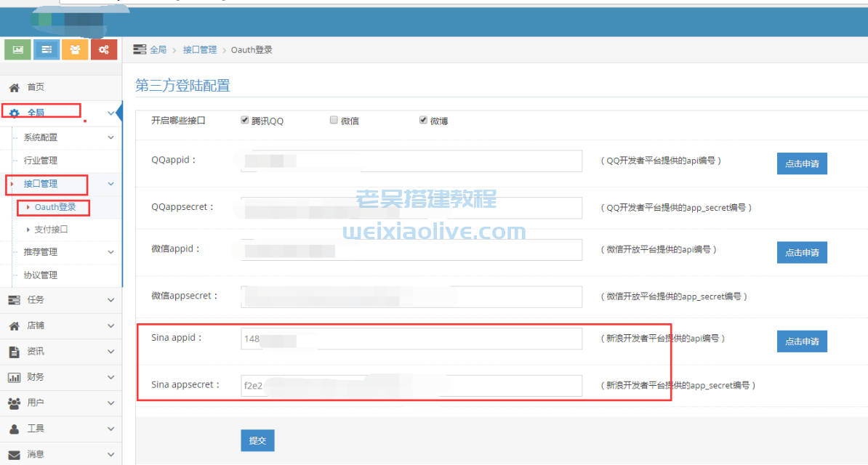This screenshot has height=465, width=868.
Task: Enable the 微信 interface checkbox
Action: [333, 119]
